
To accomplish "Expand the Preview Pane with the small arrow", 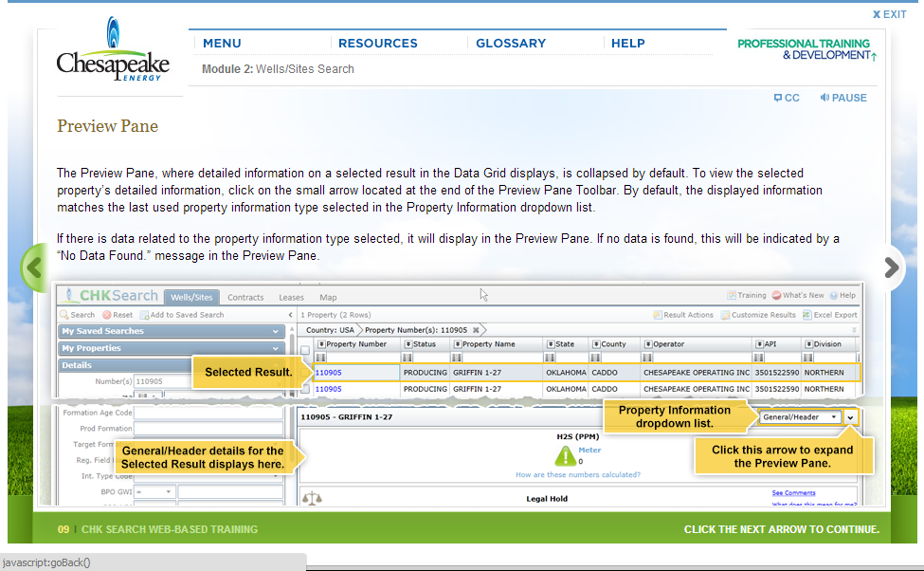I will click(x=850, y=417).
